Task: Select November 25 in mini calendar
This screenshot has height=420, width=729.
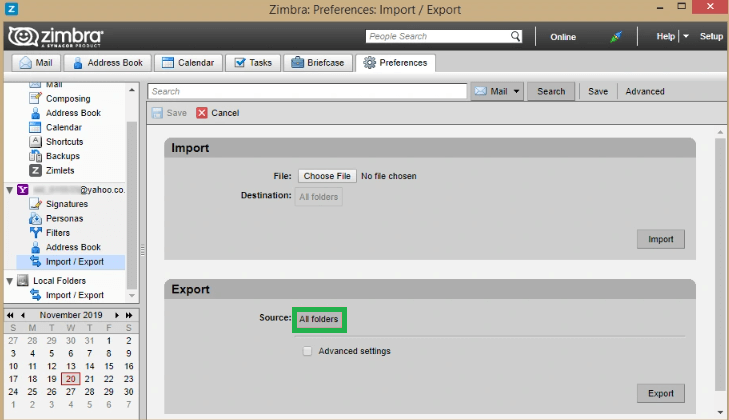Action: coord(32,392)
